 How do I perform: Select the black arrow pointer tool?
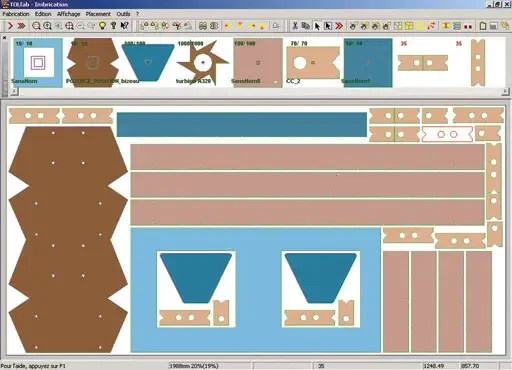pyautogui.click(x=317, y=26)
